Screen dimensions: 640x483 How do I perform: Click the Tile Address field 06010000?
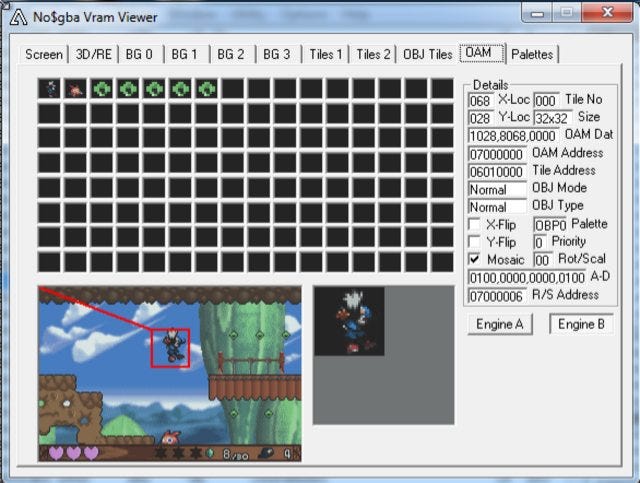coord(497,172)
